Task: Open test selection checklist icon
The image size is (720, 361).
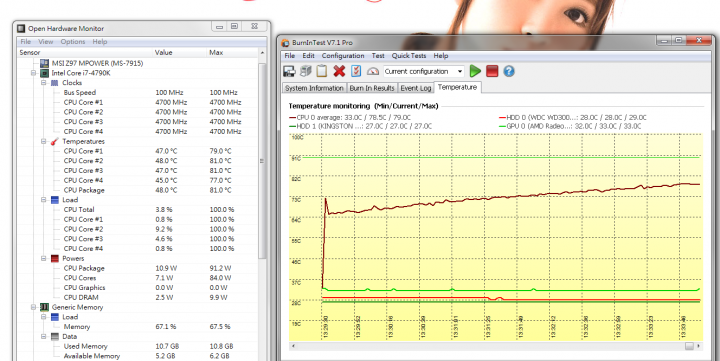Action: click(x=356, y=71)
